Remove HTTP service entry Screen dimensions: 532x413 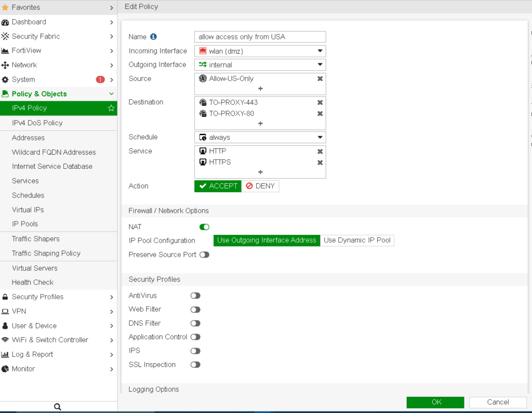tap(320, 151)
